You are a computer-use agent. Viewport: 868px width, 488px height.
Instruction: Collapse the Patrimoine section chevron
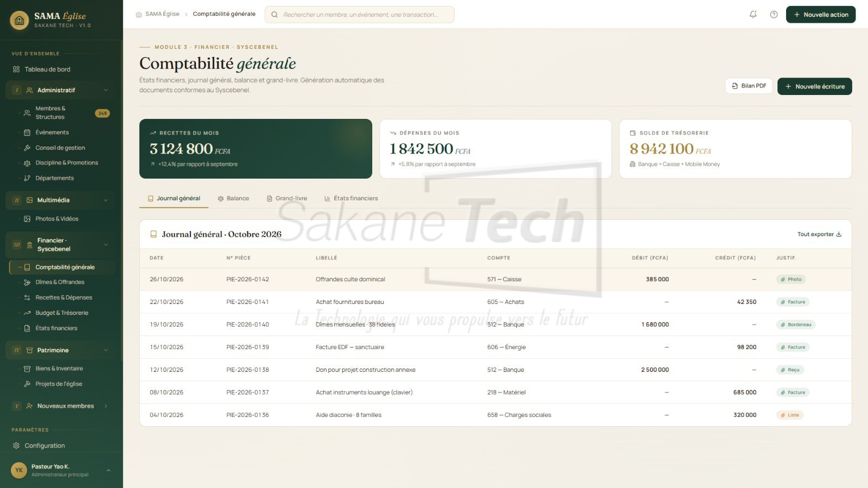click(x=106, y=351)
